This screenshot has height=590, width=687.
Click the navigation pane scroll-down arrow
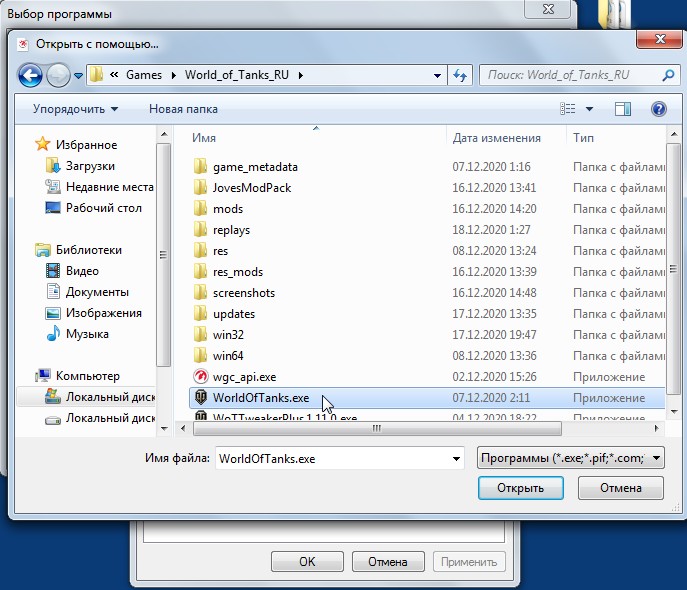(x=164, y=428)
